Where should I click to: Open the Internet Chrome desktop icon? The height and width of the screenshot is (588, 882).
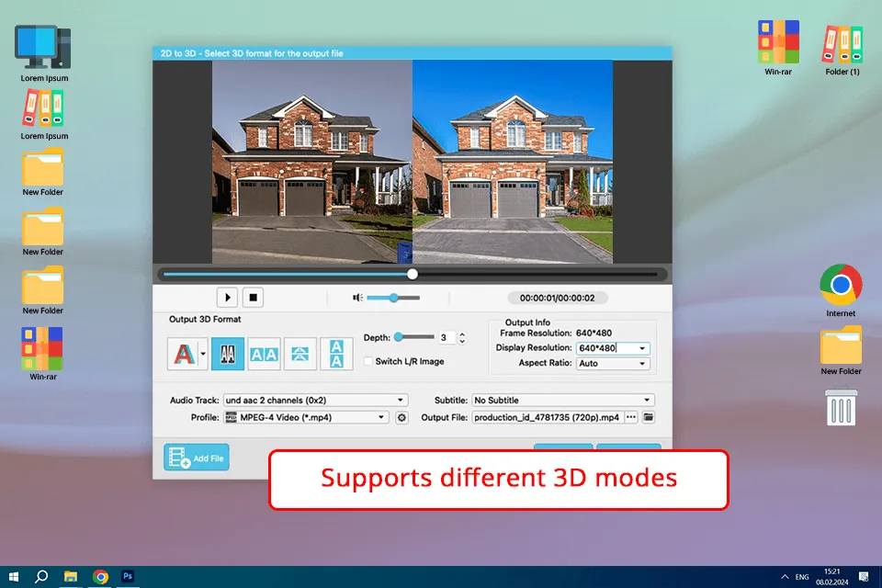(x=841, y=290)
